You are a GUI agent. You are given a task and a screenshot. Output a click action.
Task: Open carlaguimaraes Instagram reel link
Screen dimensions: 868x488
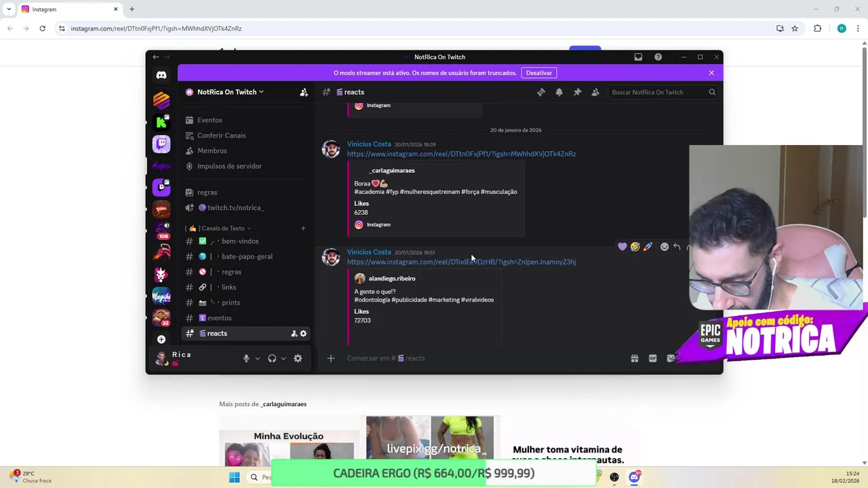pos(461,154)
